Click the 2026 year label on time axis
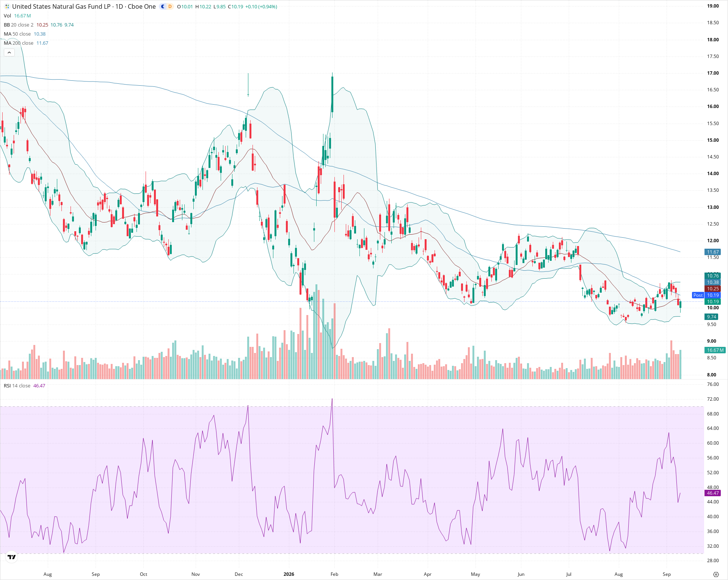728x580 pixels. point(289,574)
